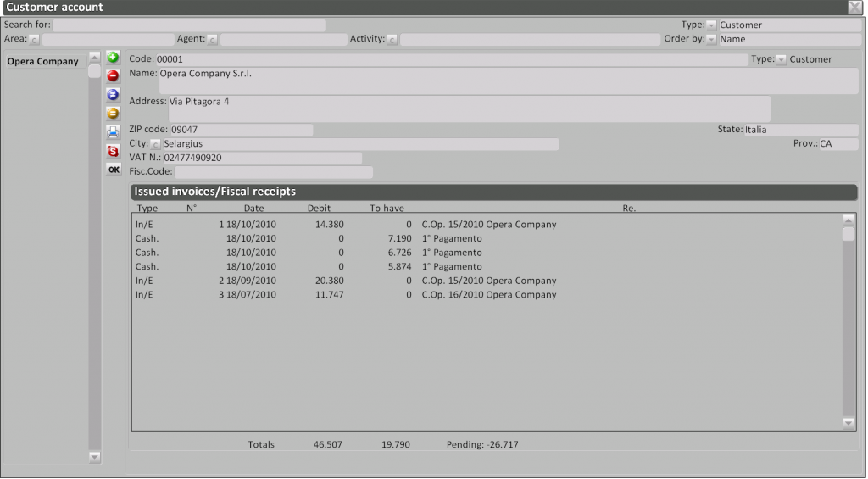Open the Activity lookup button

(x=392, y=39)
